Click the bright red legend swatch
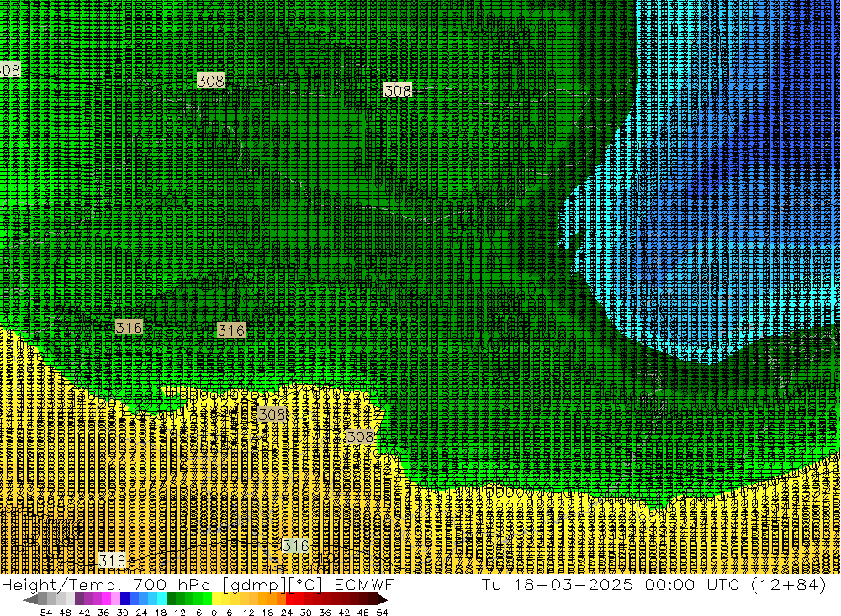The height and width of the screenshot is (616, 841). 291,599
